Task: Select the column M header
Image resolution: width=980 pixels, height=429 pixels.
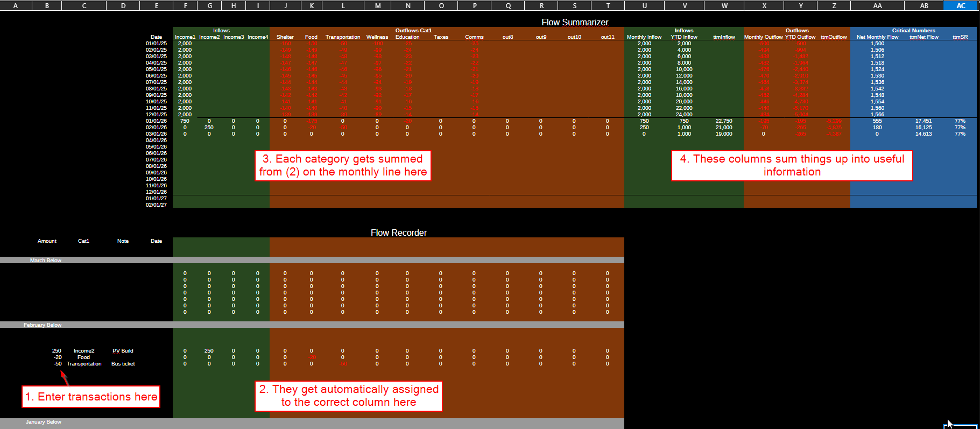Action: click(378, 6)
